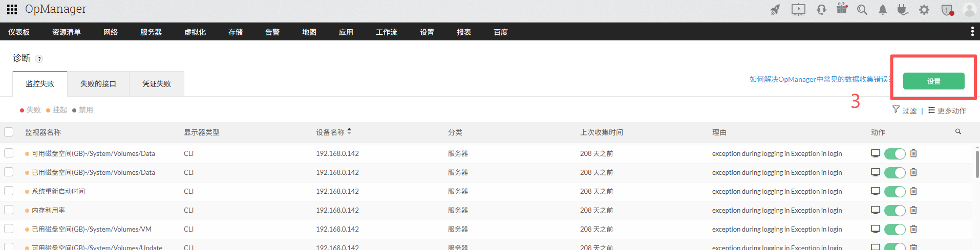The width and height of the screenshot is (980, 250).
Task: Disable monitoring toggle for 系统重新启动时间
Action: tap(894, 192)
